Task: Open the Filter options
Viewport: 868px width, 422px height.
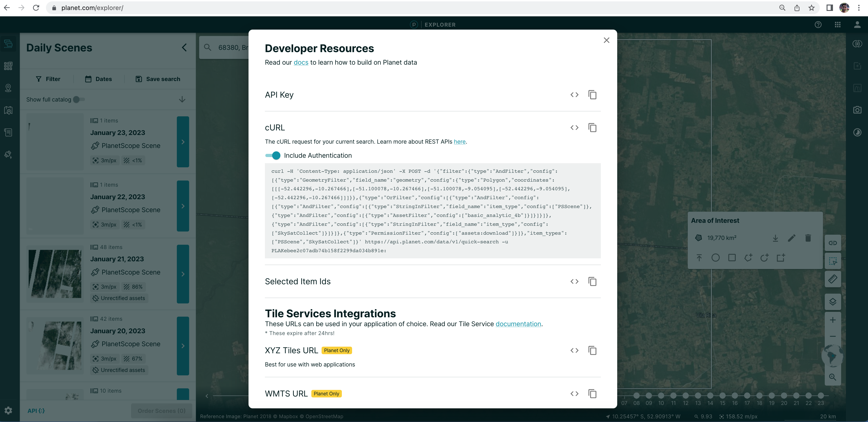Action: click(48, 79)
